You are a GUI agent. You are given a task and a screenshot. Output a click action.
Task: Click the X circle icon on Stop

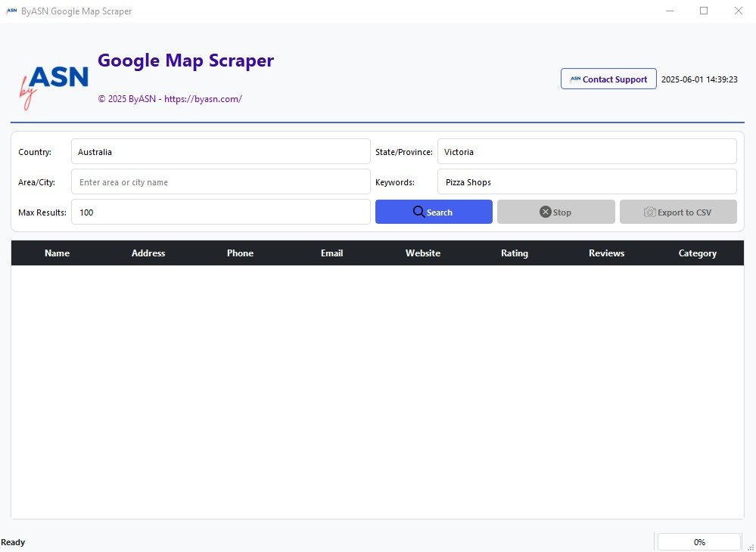coord(546,212)
